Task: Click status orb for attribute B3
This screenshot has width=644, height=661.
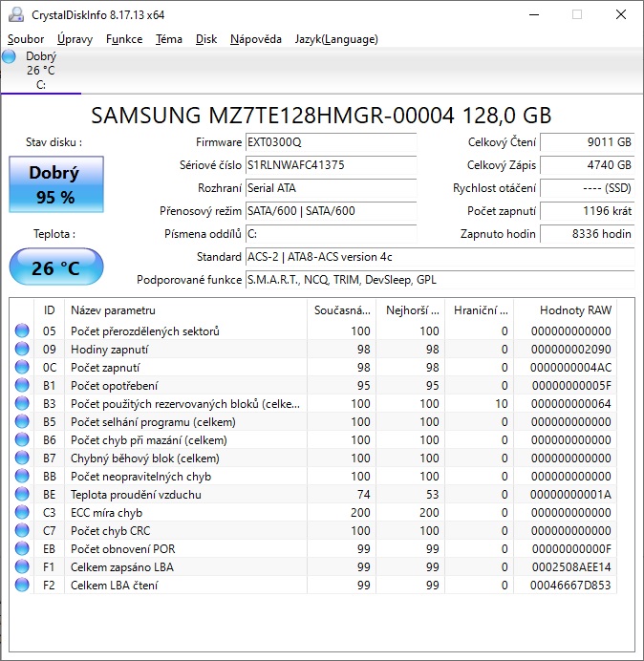Action: (22, 403)
